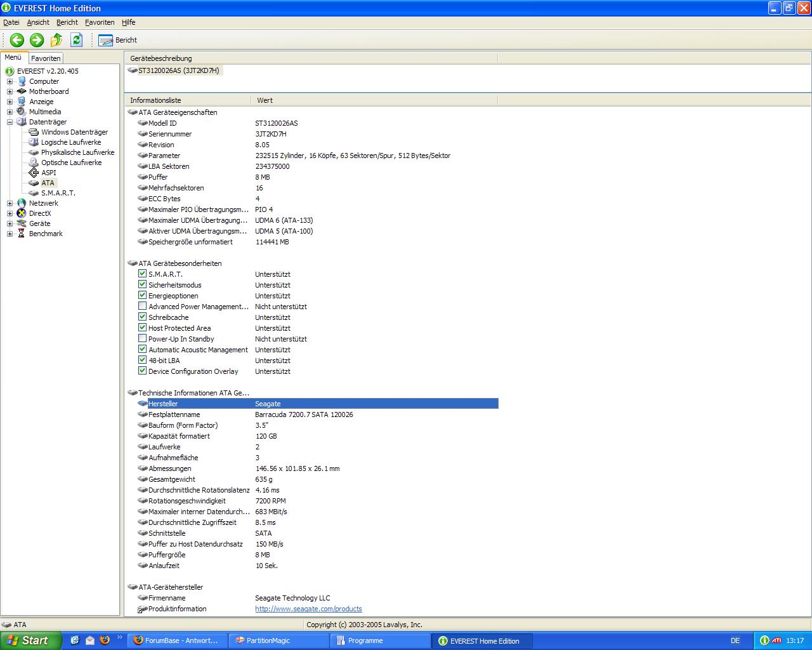
Task: Click the DirectX icon in the tree
Action: click(x=22, y=213)
